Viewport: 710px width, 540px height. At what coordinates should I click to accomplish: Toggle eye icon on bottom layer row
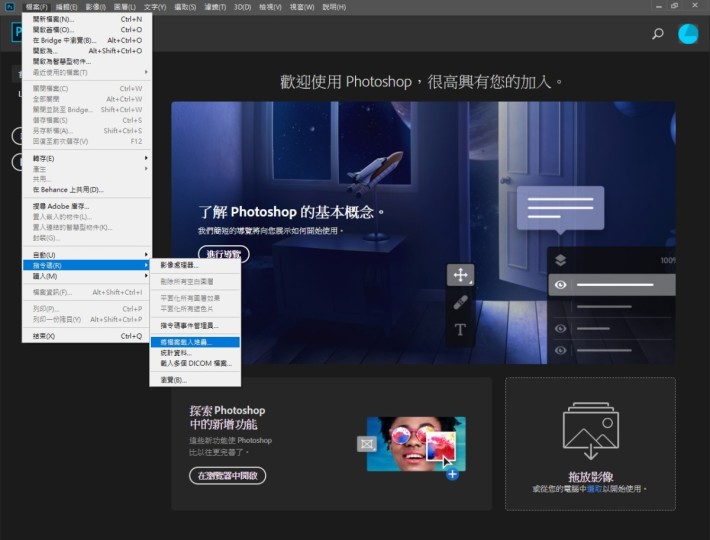[561, 350]
